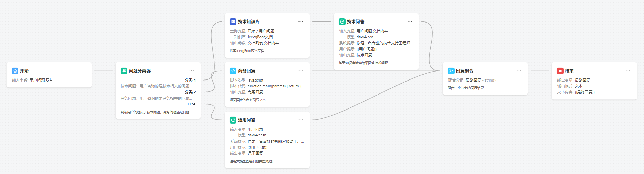
Task: Click the 技术回复 output variable value
Action: click(x=364, y=55)
